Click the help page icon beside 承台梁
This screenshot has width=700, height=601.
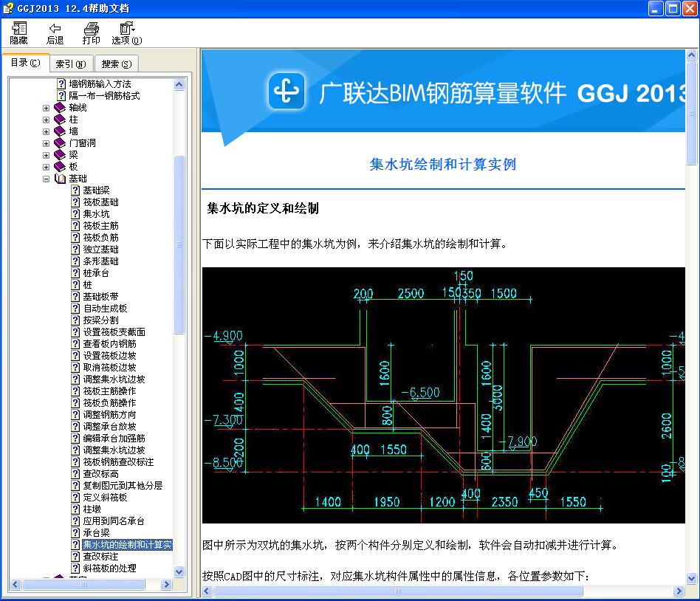[x=76, y=532]
